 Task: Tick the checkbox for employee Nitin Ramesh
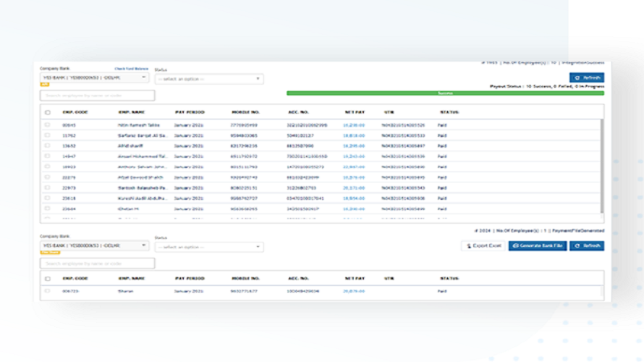48,125
